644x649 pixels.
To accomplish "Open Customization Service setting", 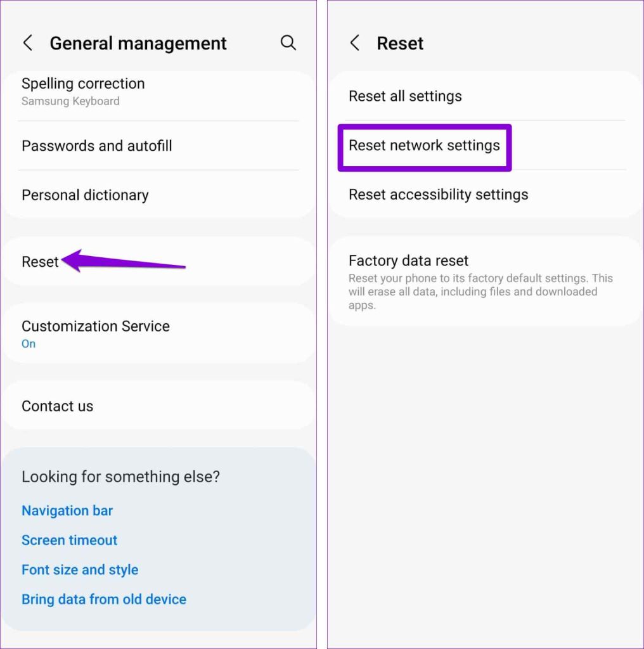I will 96,333.
